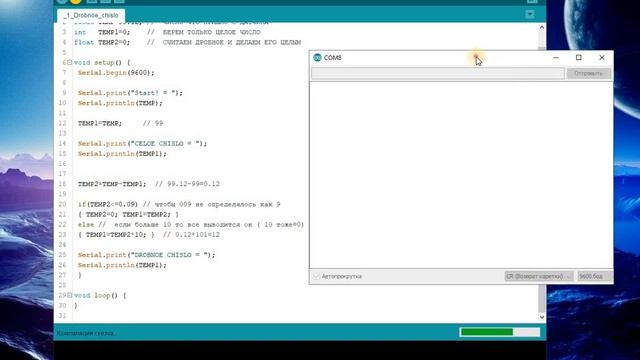Click the editor scrollbar down arrow
The height and width of the screenshot is (360, 640).
542,317
